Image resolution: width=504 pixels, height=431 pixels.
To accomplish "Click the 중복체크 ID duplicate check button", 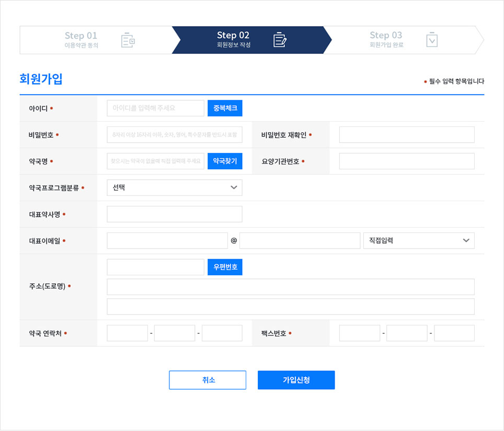I will click(225, 108).
